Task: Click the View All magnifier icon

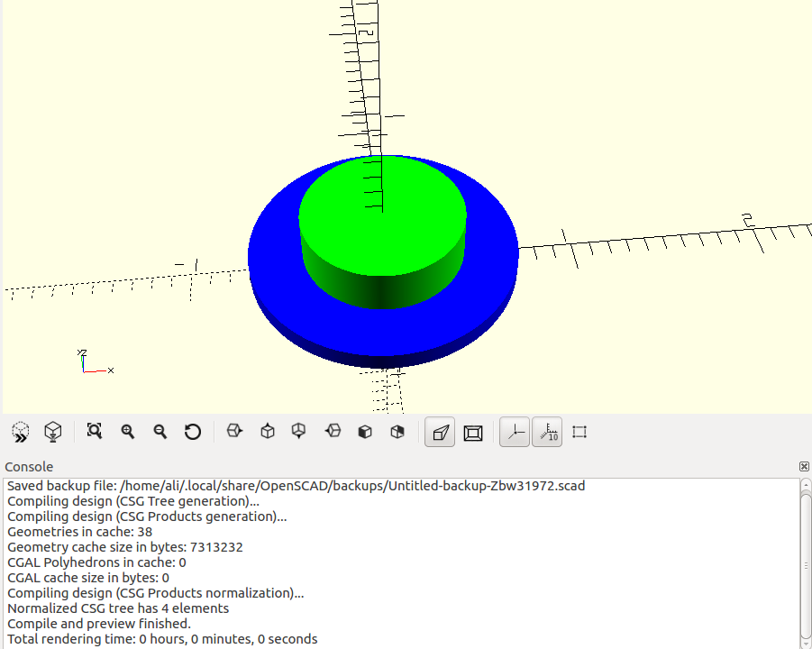Action: 95,431
